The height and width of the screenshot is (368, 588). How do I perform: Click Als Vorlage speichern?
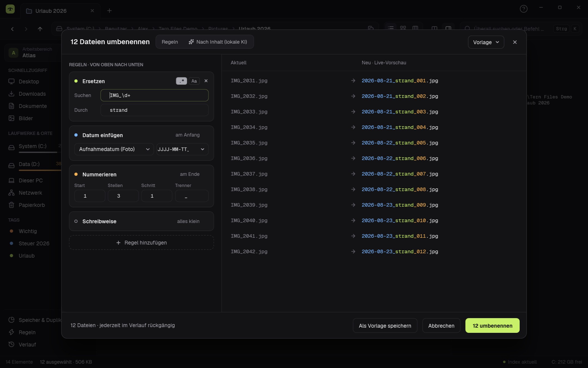point(385,326)
